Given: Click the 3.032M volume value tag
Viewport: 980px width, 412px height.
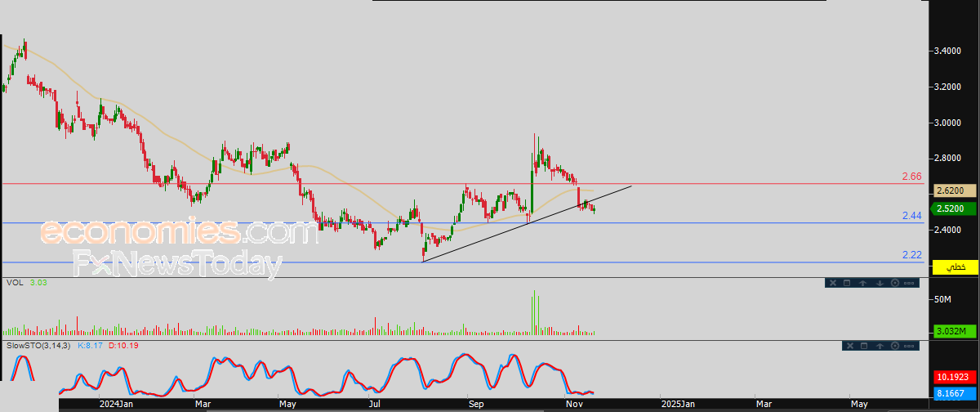Looking at the screenshot, I should coord(955,331).
